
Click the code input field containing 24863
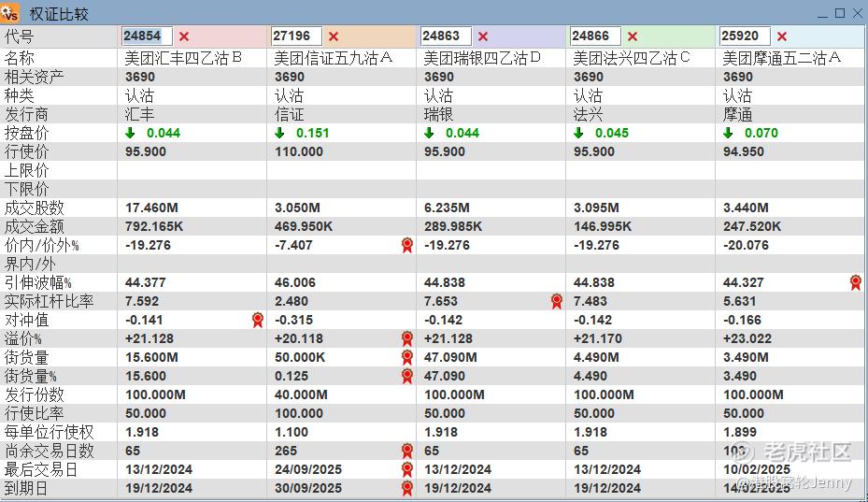(447, 36)
